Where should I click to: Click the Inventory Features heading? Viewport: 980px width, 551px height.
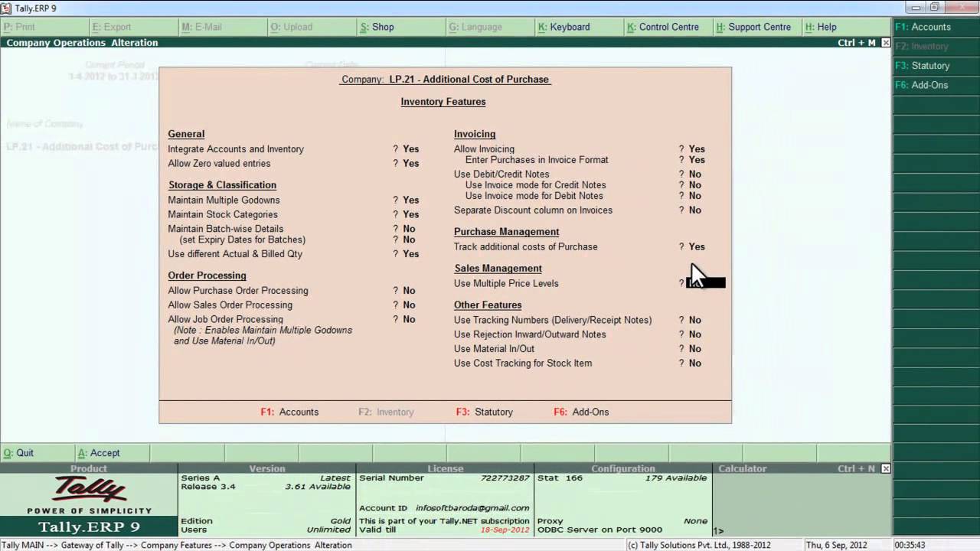coord(443,102)
